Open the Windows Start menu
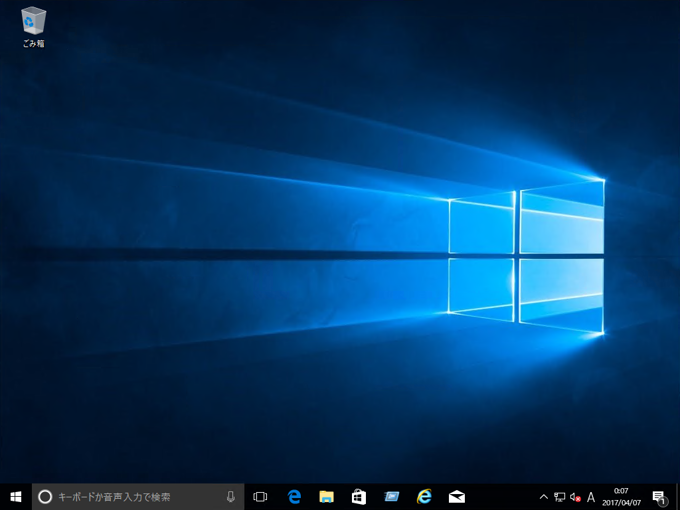The height and width of the screenshot is (510, 680). (16, 497)
